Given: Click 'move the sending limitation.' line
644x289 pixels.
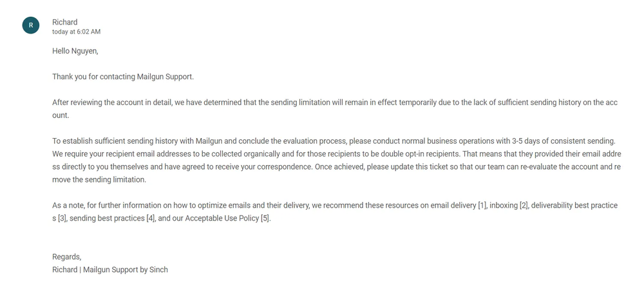Looking at the screenshot, I should click(99, 180).
